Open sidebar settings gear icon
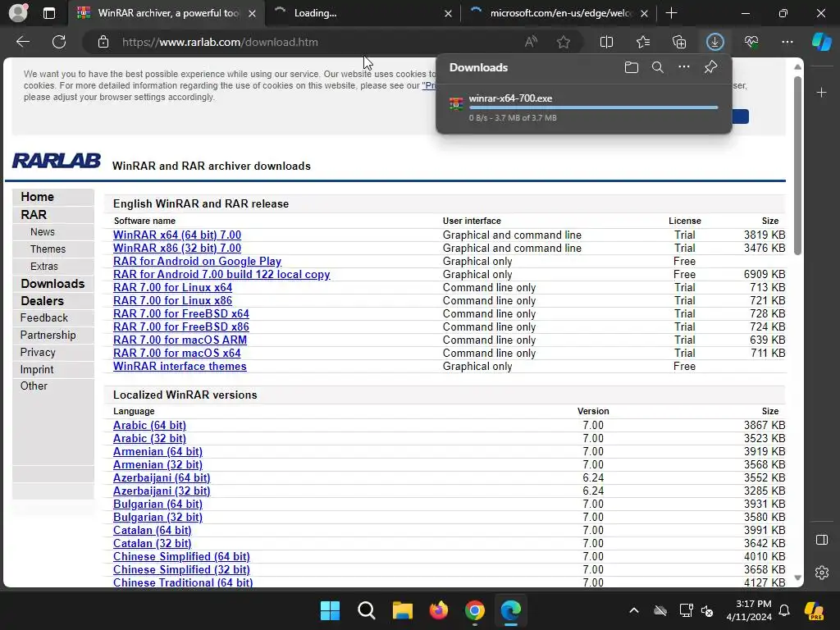Viewport: 840px width, 630px height. coord(822,573)
